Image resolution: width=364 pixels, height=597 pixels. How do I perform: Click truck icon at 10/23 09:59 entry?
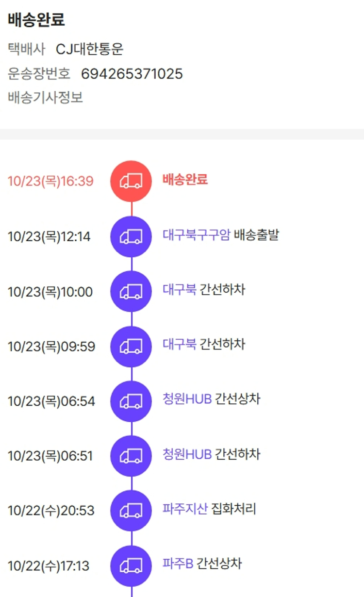point(131,346)
